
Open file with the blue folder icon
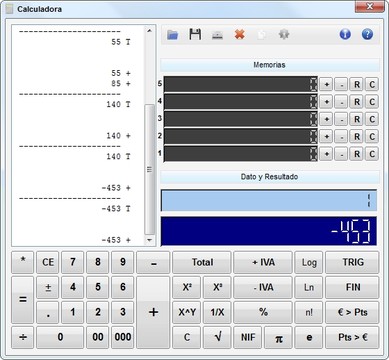pyautogui.click(x=172, y=34)
